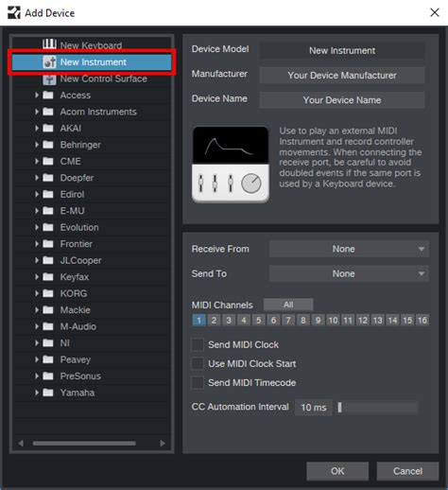The image size is (448, 490).
Task: Click the instrument device preview image
Action: click(231, 165)
